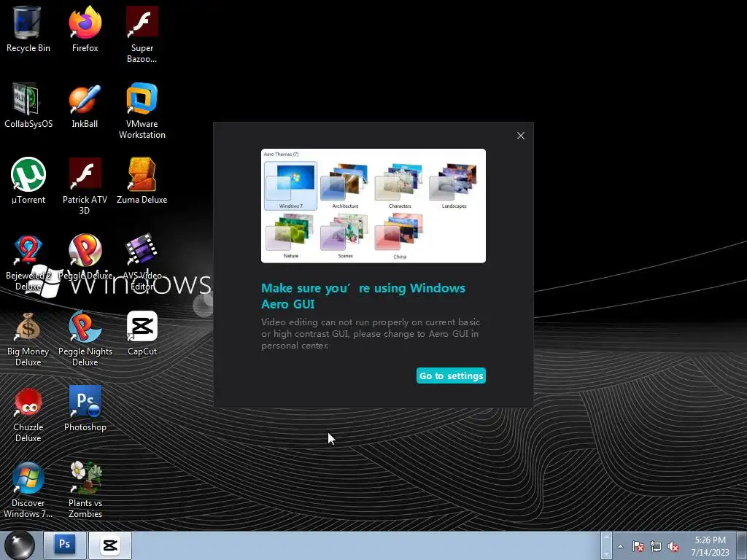Open the Recycle Bin desktop icon

tap(28, 29)
